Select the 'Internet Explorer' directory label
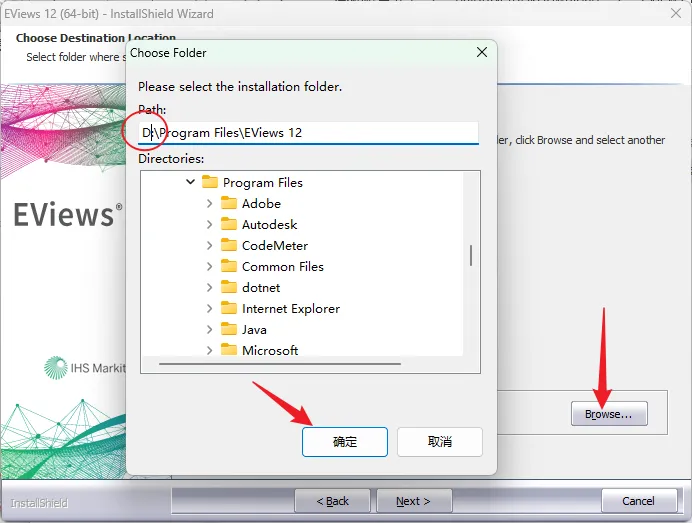The width and height of the screenshot is (692, 523). pos(291,309)
